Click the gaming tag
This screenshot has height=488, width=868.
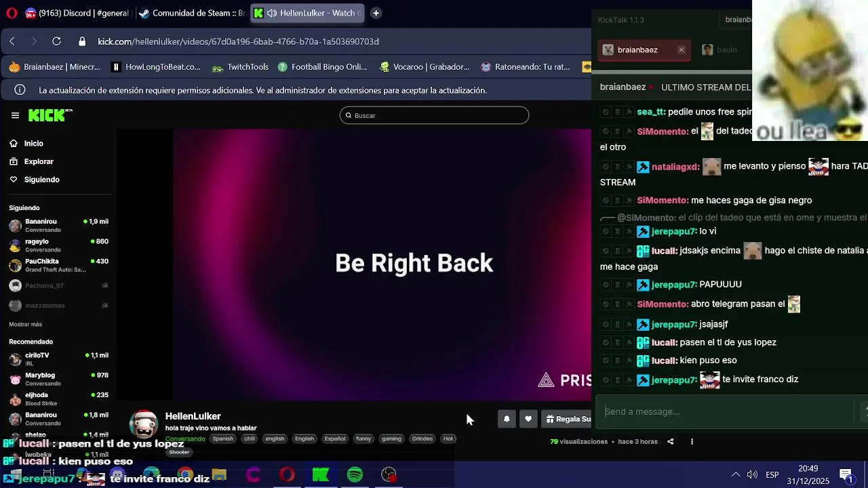391,439
